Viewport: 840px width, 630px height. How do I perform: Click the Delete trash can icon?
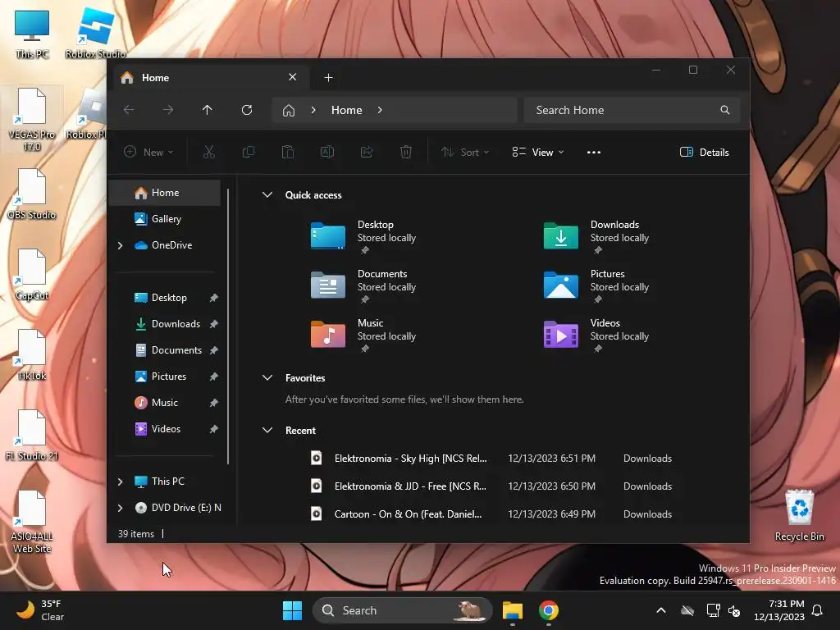coord(406,152)
